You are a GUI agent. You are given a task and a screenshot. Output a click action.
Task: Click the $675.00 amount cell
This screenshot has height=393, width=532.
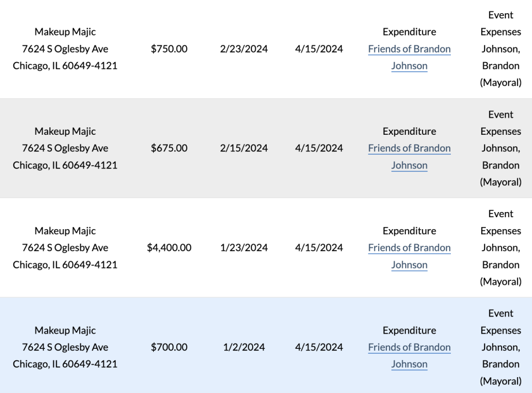tap(169, 148)
